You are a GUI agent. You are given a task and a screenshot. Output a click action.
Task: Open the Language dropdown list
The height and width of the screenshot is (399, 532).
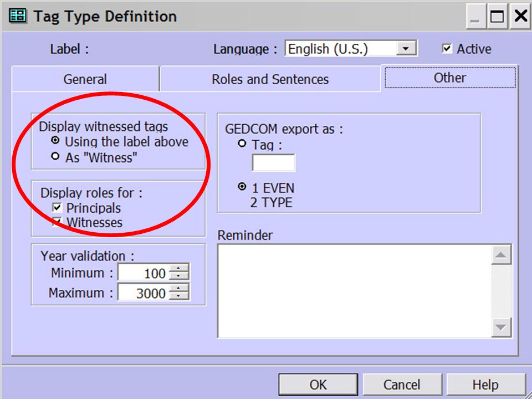[406, 49]
